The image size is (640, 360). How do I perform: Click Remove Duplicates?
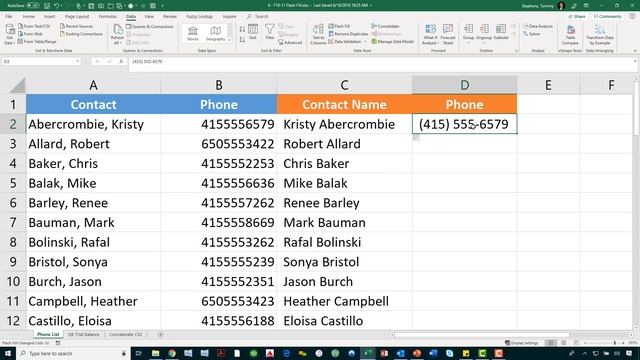[x=348, y=34]
